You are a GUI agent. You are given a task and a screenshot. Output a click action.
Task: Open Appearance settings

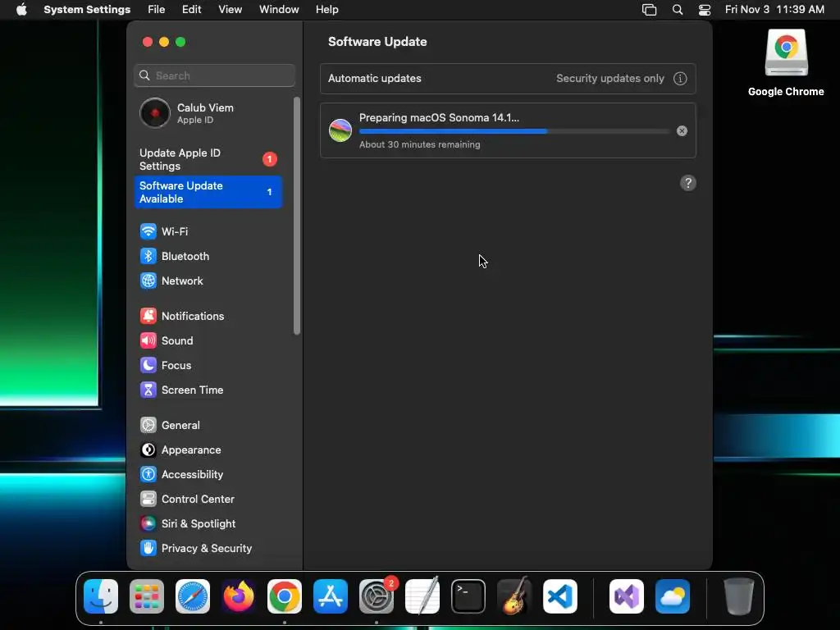click(x=208, y=450)
